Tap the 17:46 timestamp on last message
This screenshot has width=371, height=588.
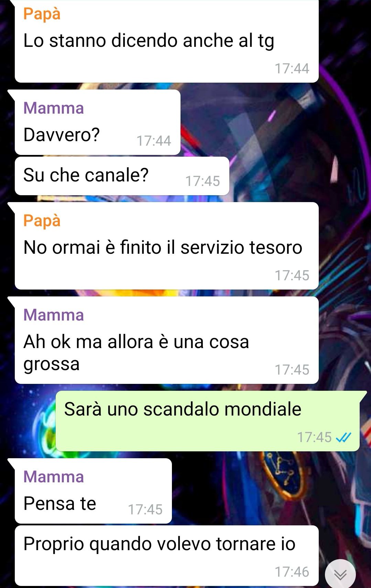292,572
